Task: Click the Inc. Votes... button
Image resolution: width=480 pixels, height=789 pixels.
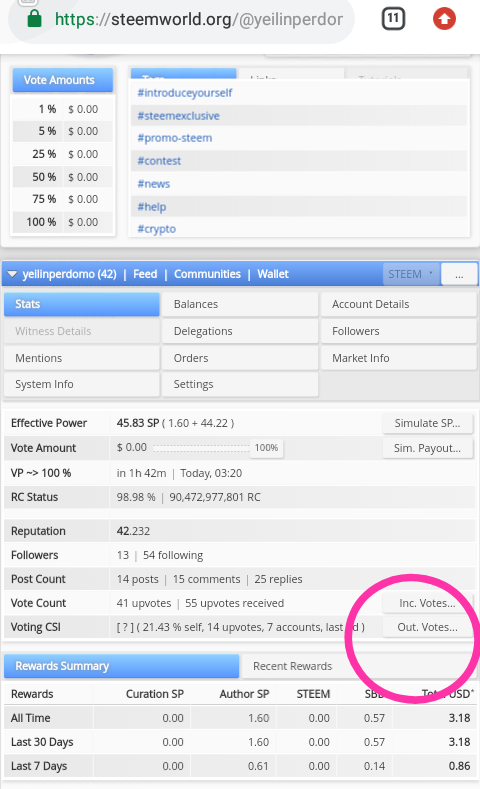Action: [x=427, y=603]
